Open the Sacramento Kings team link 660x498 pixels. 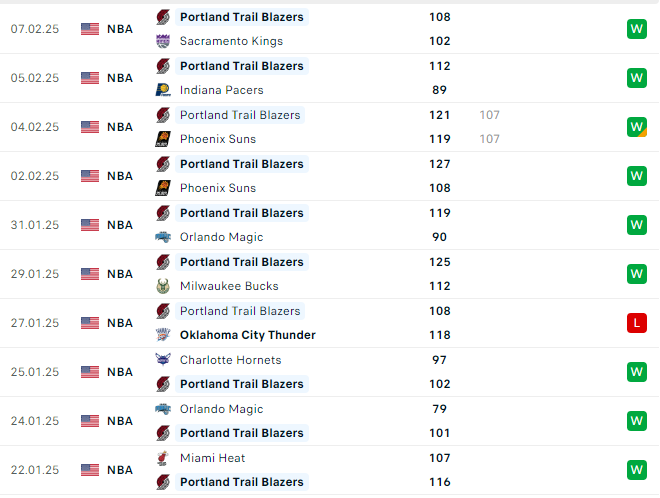point(231,41)
